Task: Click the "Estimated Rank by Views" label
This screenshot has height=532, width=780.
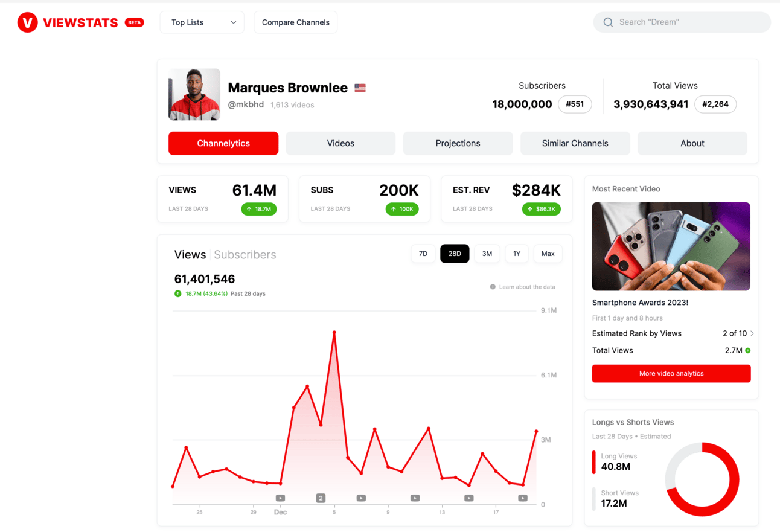Action: pos(637,333)
